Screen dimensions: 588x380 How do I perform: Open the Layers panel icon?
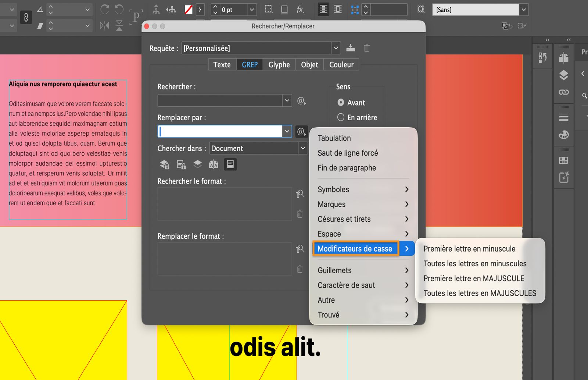[564, 75]
